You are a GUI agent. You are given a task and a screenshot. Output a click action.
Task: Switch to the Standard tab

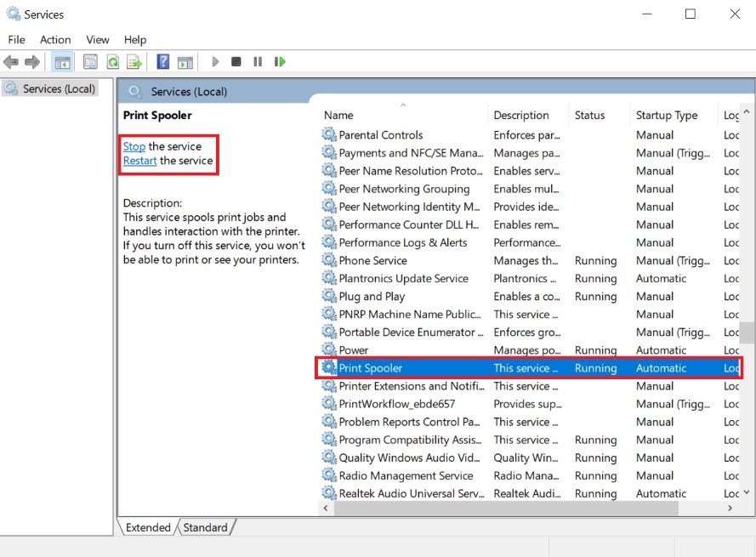coord(205,527)
